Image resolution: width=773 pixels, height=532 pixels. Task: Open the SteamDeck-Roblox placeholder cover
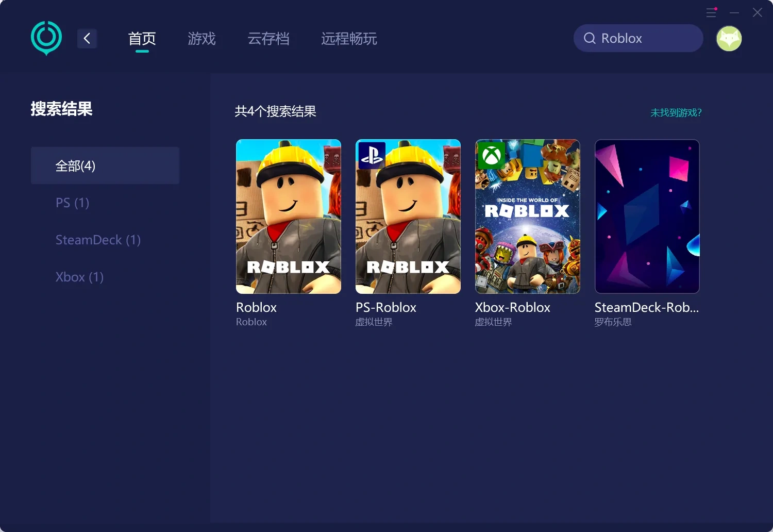tap(647, 217)
